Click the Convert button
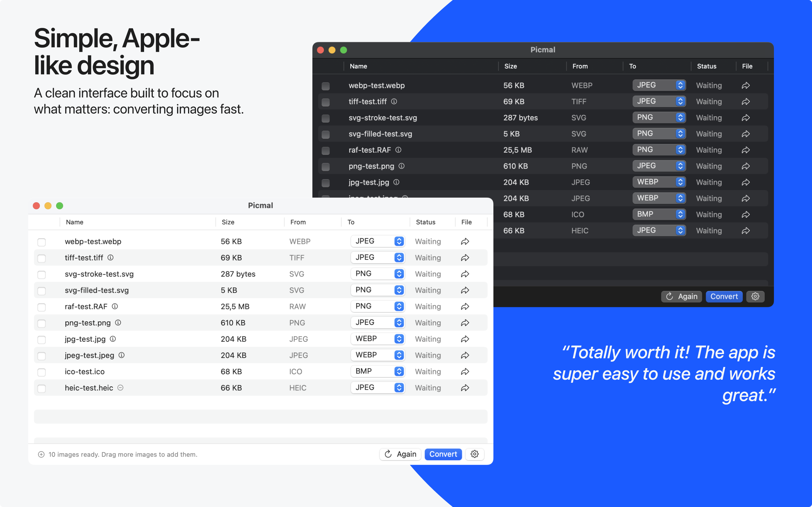The height and width of the screenshot is (507, 812). [x=443, y=454]
